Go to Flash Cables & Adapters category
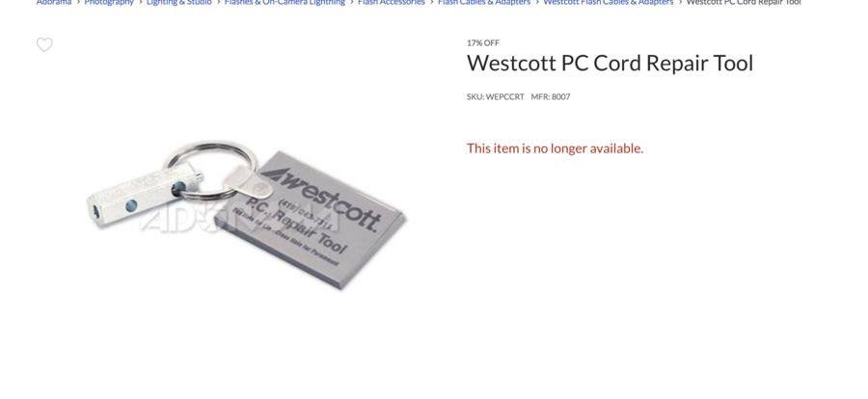Screen dimensions: 868x399 pos(484,2)
